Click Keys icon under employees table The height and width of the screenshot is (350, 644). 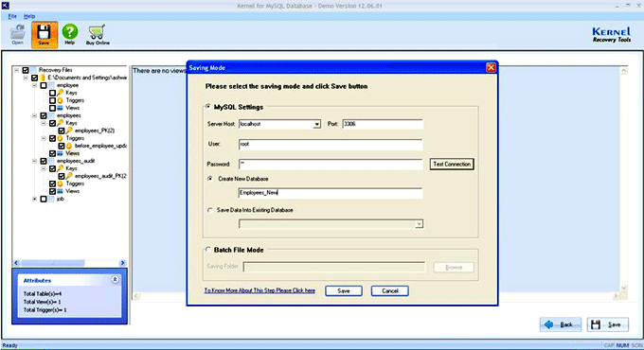(61, 123)
